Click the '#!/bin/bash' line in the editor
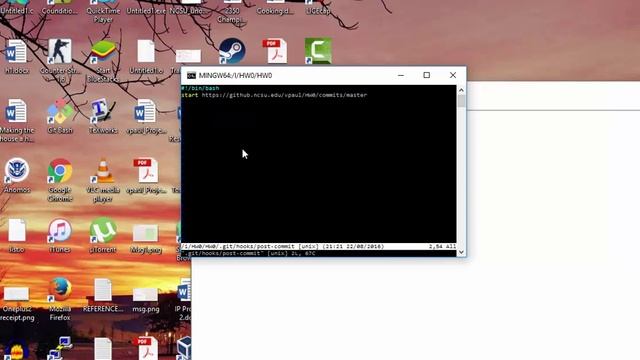 [200, 88]
